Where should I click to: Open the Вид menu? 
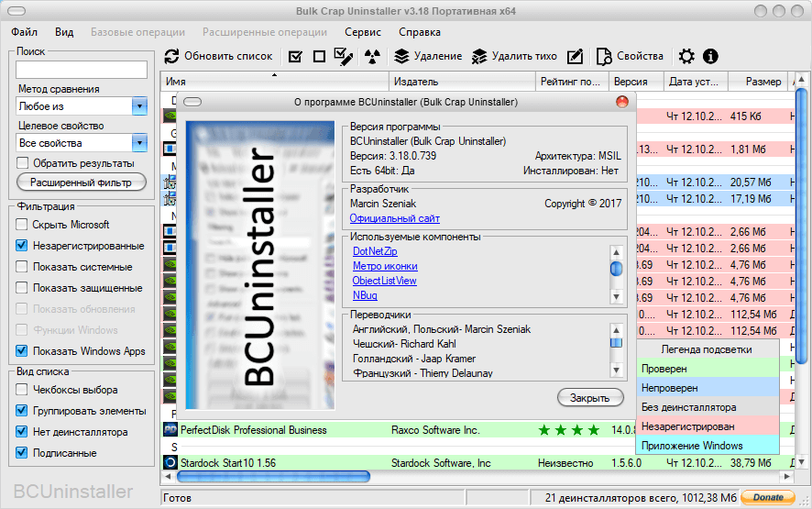click(64, 32)
